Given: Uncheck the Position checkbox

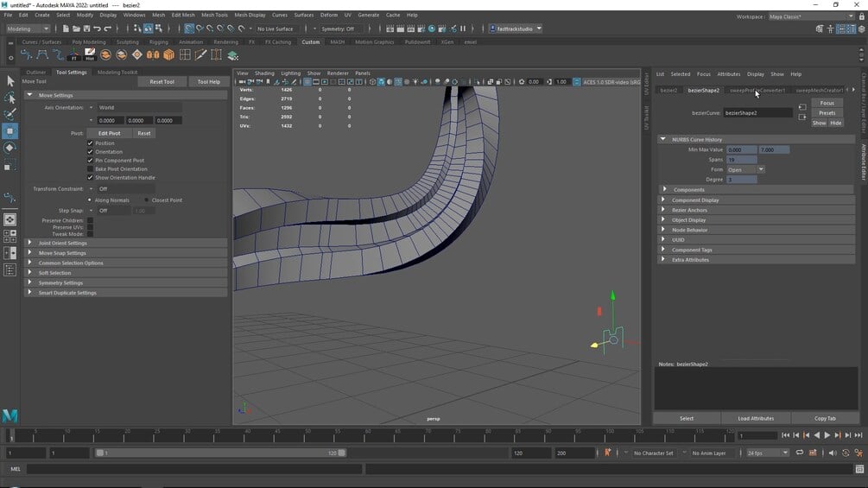Looking at the screenshot, I should [90, 143].
